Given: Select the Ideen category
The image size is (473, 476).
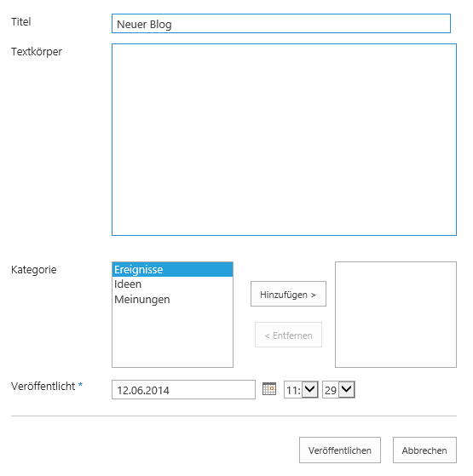Looking at the screenshot, I should pyautogui.click(x=172, y=284).
